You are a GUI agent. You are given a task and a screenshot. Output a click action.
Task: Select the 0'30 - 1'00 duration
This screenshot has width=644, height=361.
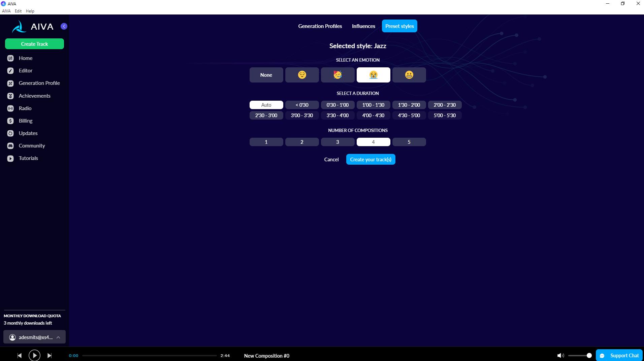tap(337, 105)
